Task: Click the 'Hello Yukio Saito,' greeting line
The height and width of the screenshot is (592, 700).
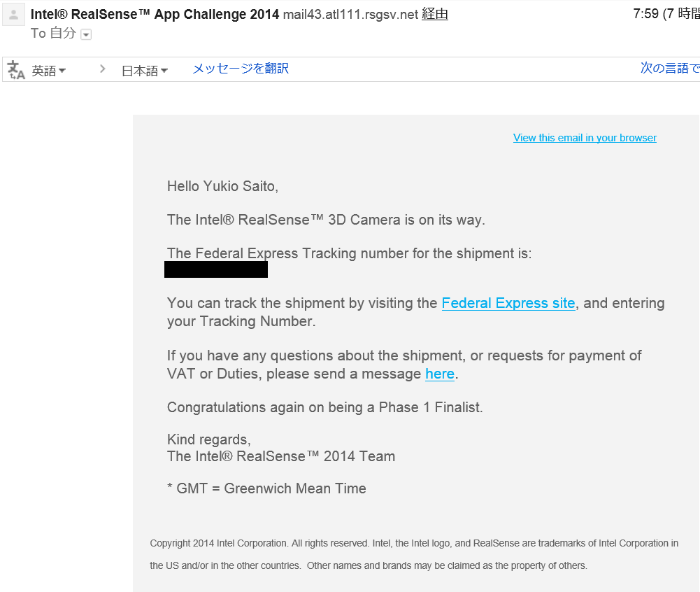Action: click(x=222, y=186)
